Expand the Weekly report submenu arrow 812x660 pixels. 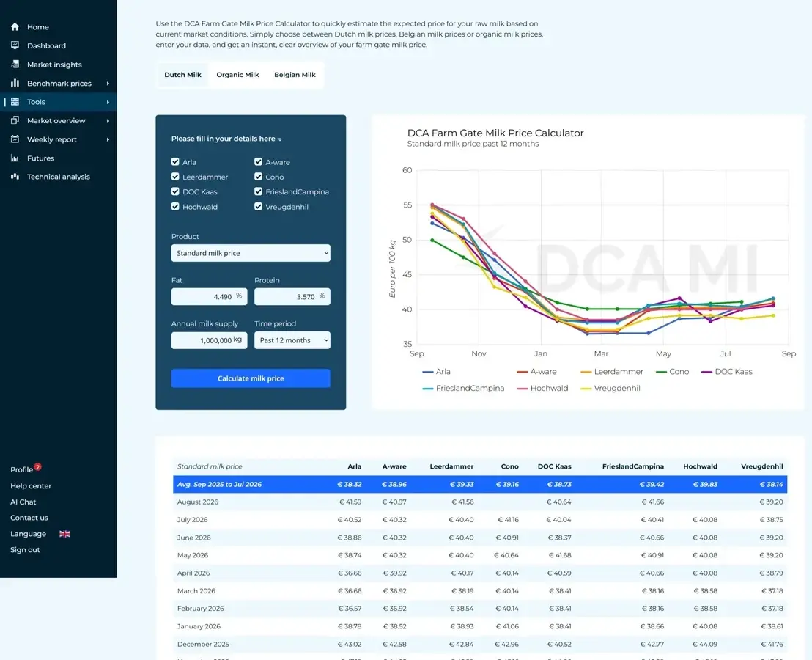pyautogui.click(x=108, y=139)
